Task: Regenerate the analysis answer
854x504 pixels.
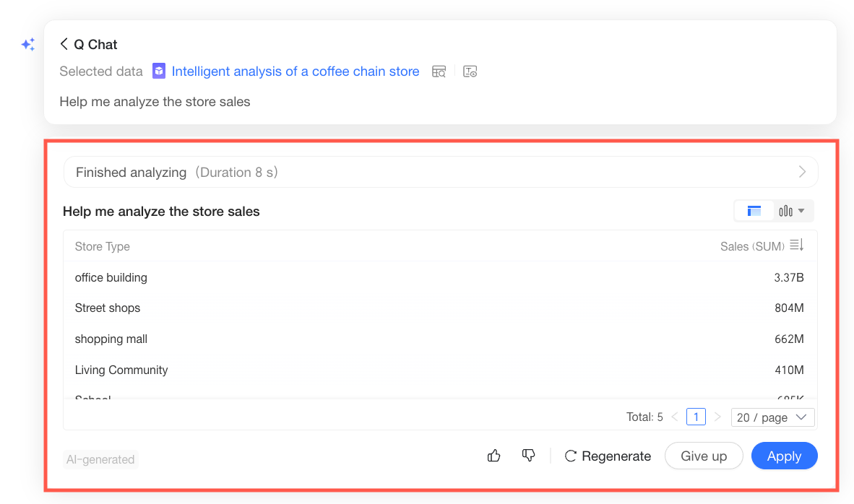Action: coord(608,456)
